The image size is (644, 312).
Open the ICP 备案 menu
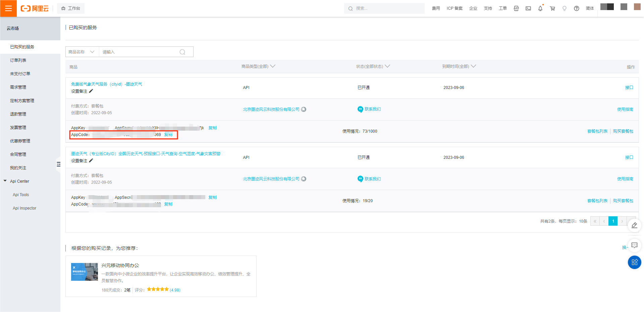tap(454, 8)
